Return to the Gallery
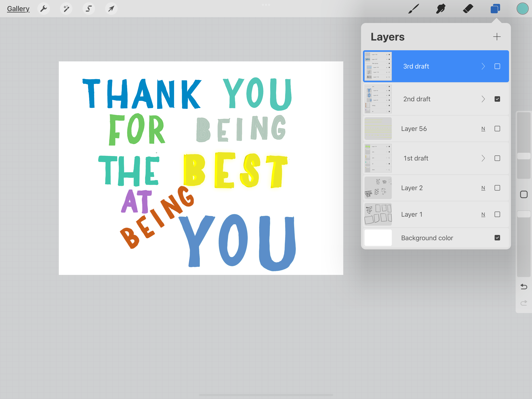 (x=18, y=9)
